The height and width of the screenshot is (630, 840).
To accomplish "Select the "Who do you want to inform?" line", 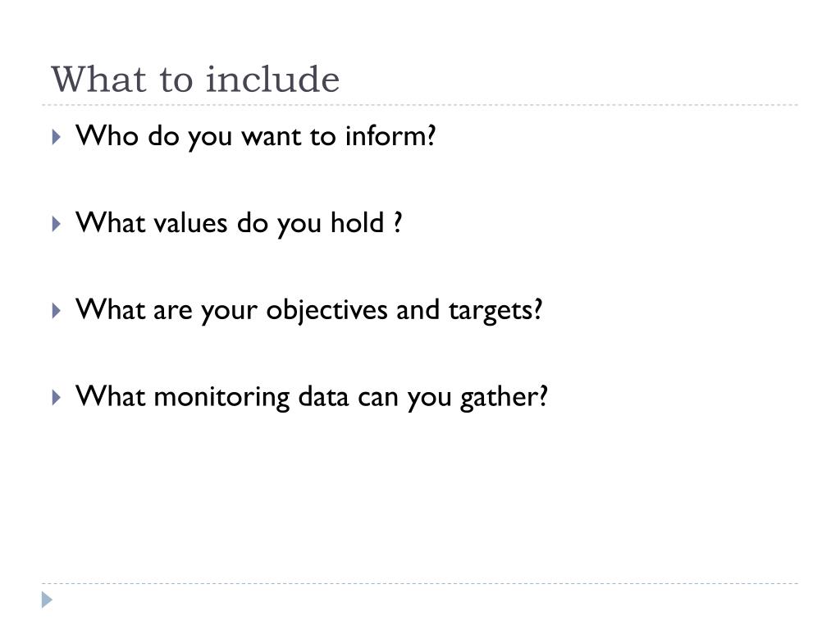I will coord(256,136).
